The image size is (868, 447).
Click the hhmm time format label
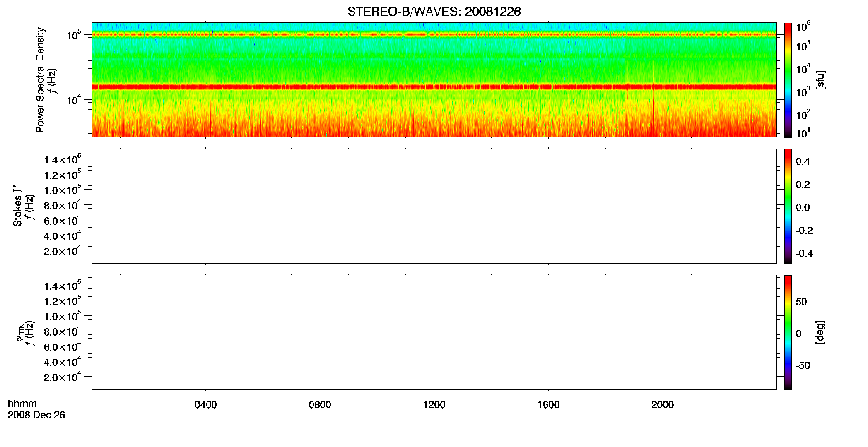pos(22,404)
